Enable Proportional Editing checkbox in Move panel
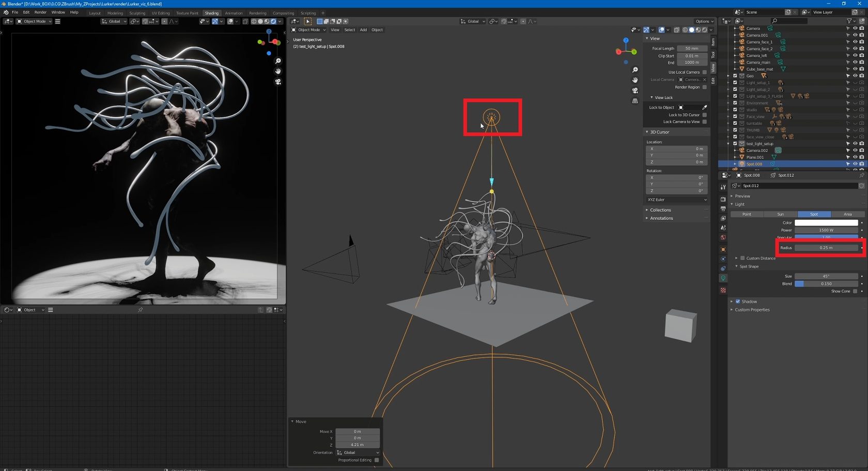The height and width of the screenshot is (471, 868). [x=377, y=460]
